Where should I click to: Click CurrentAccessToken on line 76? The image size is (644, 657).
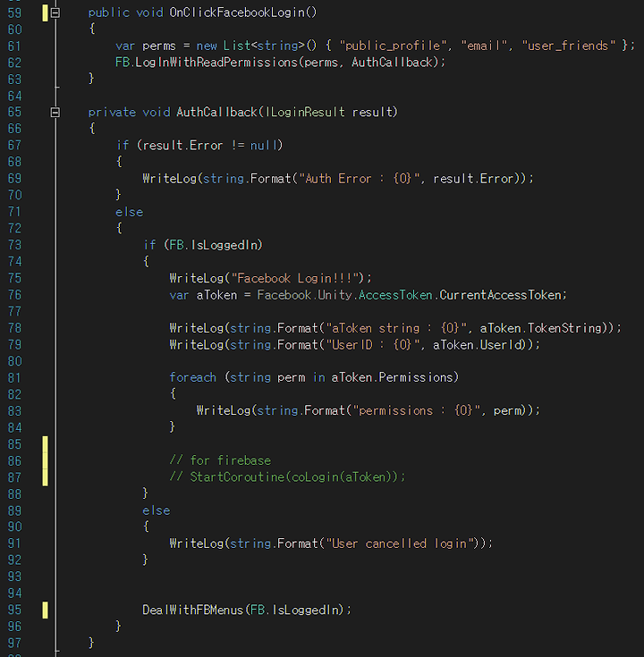pos(501,295)
